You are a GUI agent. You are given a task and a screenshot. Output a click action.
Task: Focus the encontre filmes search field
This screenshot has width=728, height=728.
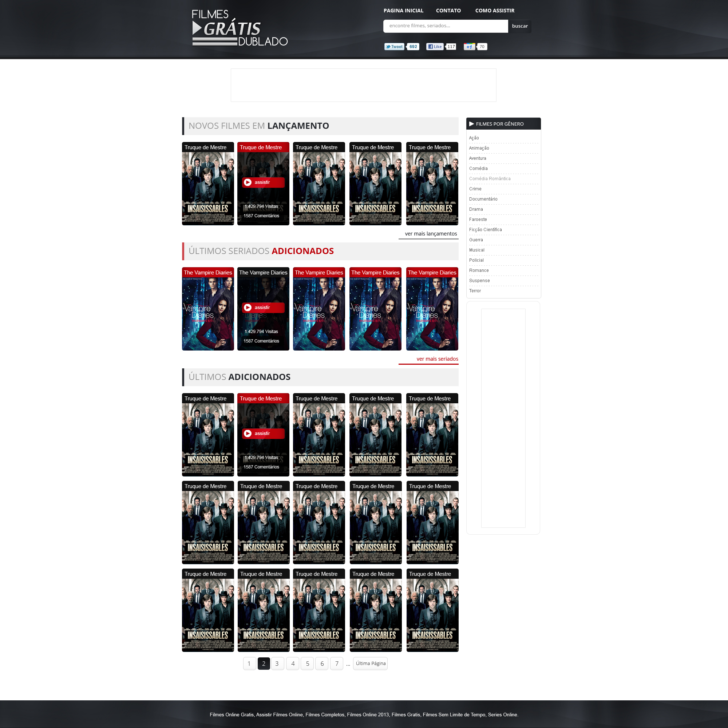point(446,26)
